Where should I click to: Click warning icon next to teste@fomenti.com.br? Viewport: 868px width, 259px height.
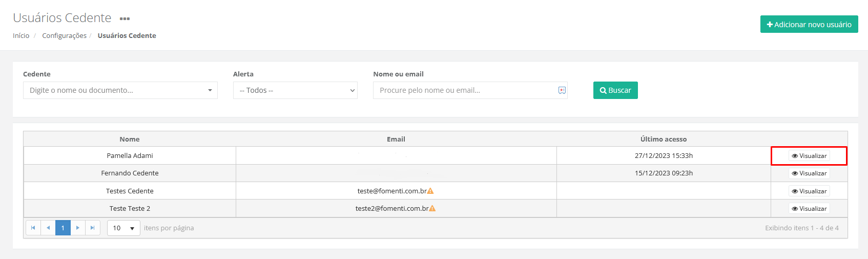430,191
